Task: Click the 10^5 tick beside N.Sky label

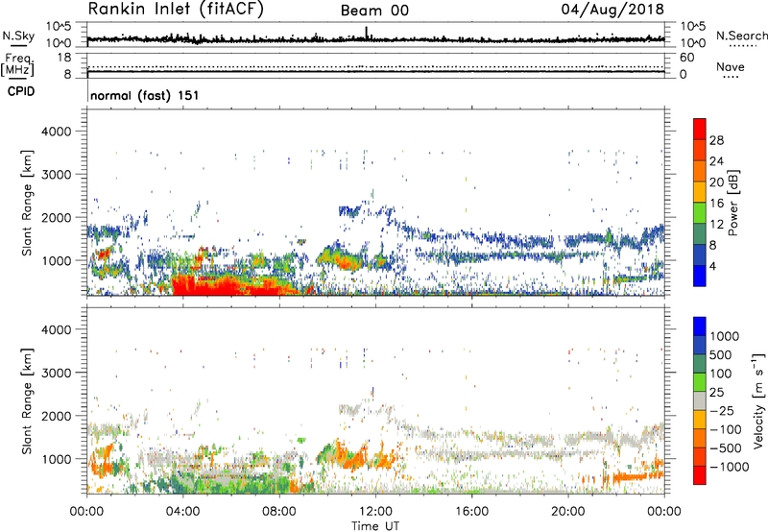Action: (x=59, y=27)
